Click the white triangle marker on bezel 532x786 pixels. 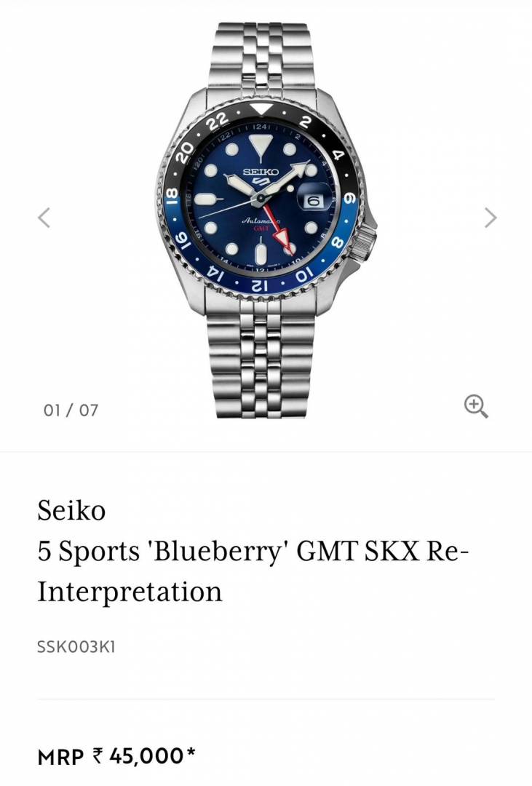tap(261, 110)
